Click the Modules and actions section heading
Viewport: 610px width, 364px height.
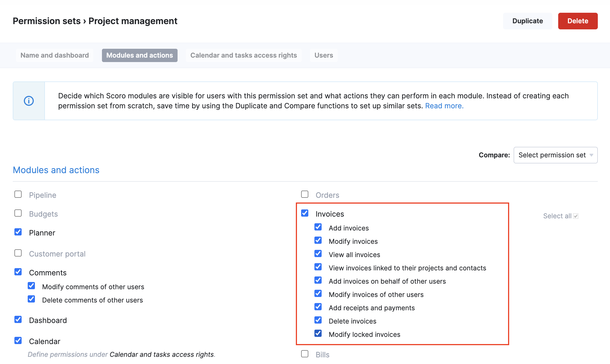point(56,170)
